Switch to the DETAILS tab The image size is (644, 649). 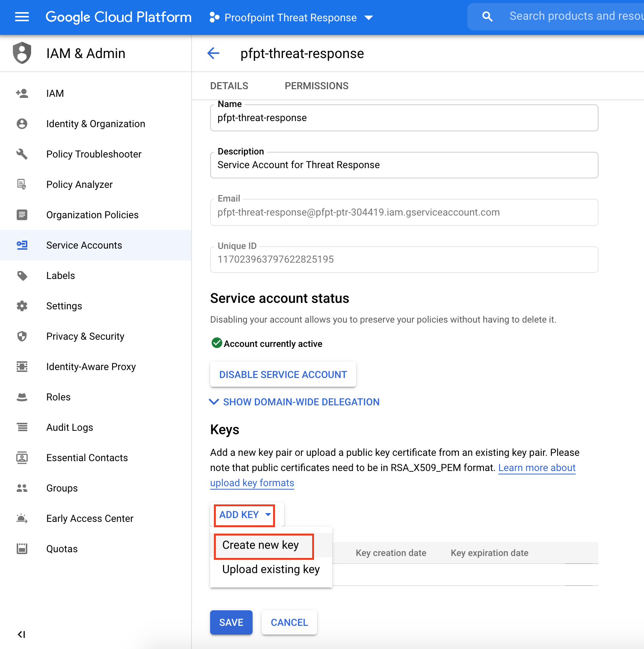pos(229,86)
